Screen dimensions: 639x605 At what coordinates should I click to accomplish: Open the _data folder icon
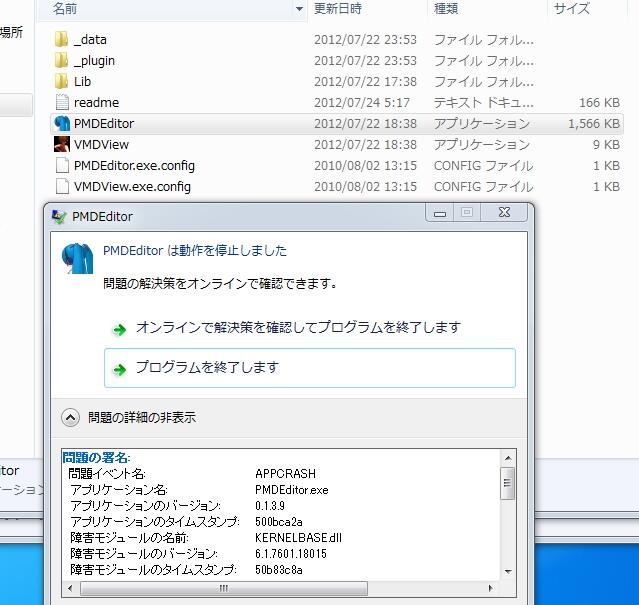pos(61,40)
